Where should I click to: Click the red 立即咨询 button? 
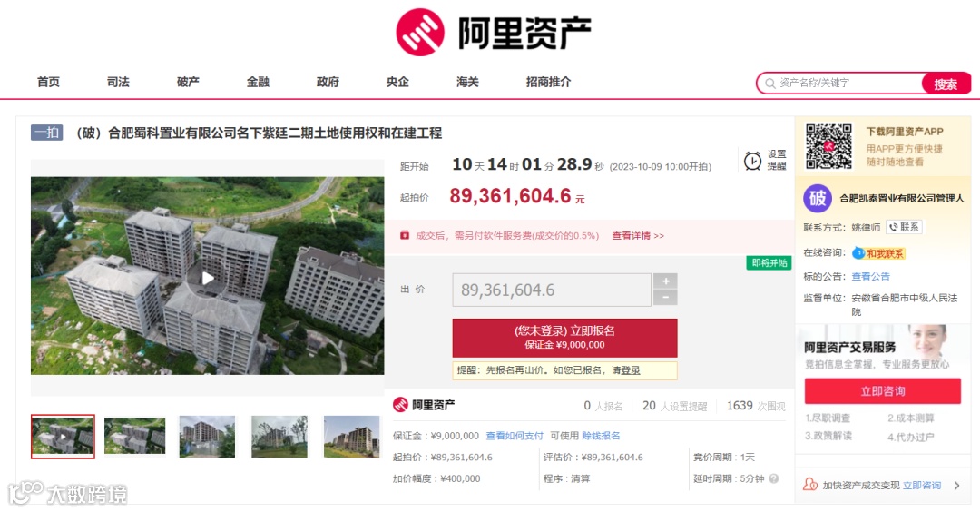pos(883,391)
